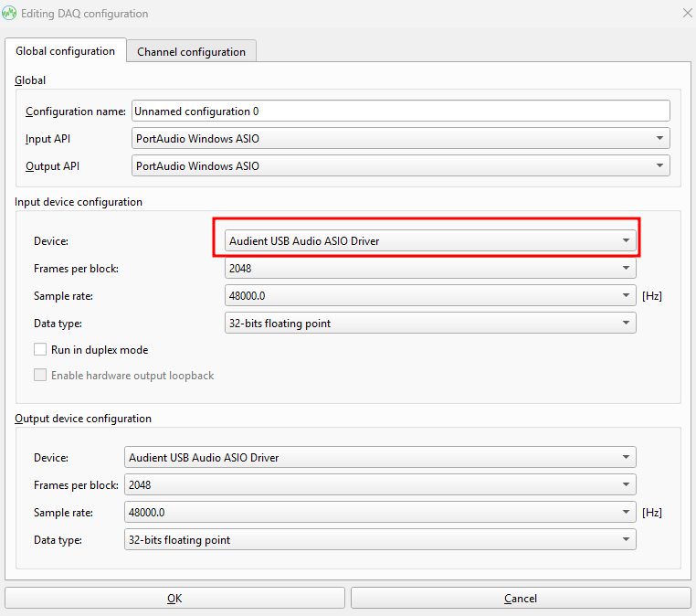Click Enable hardware output loopback checkbox
The image size is (696, 616).
point(40,376)
